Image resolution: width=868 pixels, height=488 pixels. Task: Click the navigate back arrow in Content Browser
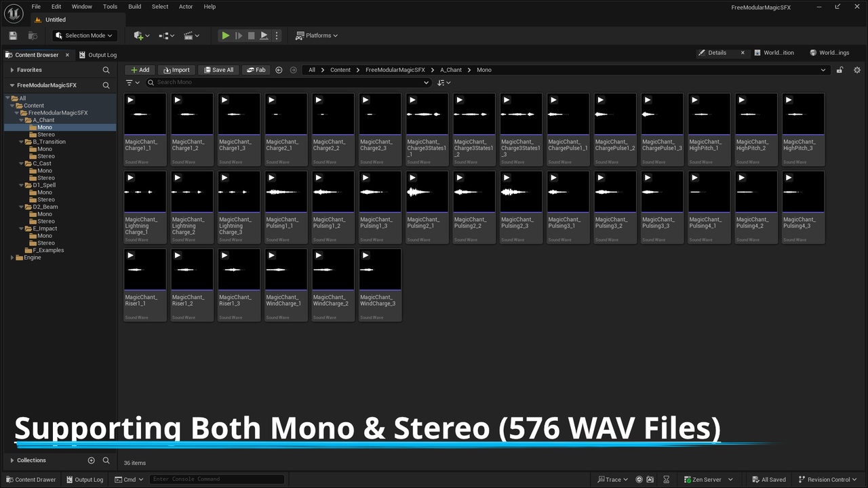click(x=279, y=70)
